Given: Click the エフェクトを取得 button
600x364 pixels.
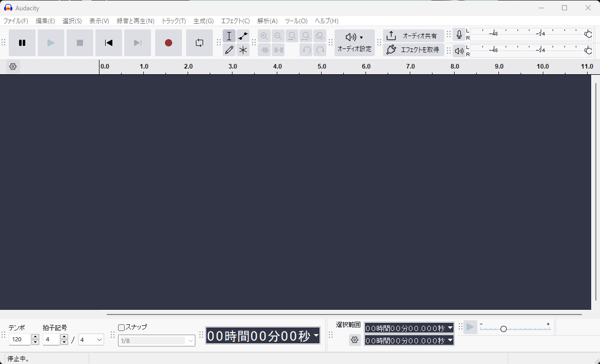Looking at the screenshot, I should [413, 50].
